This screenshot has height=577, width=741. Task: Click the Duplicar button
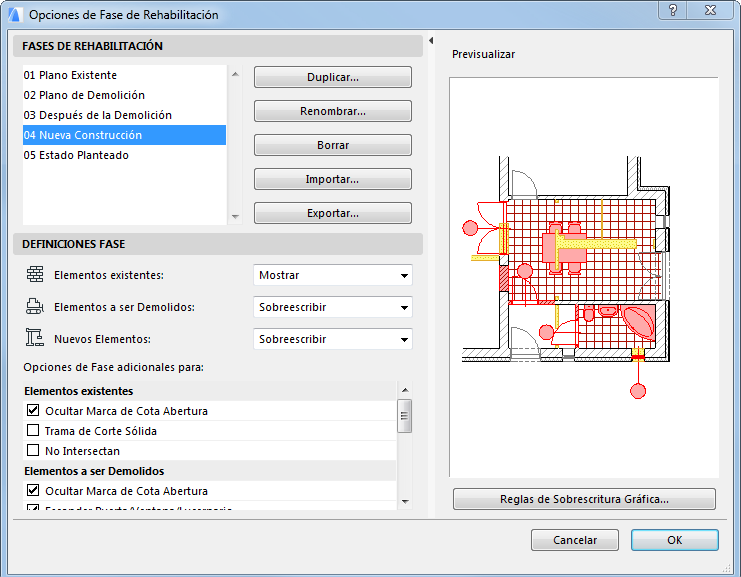pos(333,77)
